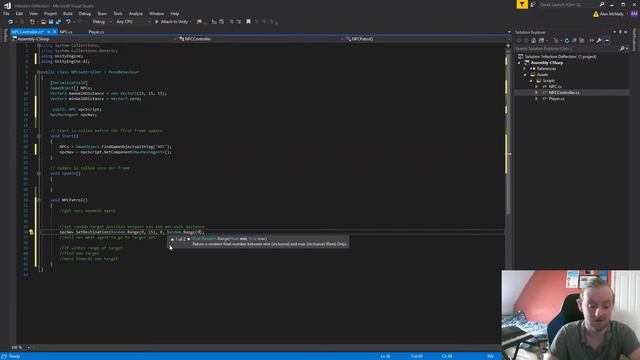Click the Quick Launch magnifier icon
Viewport: 640px width, 360px height.
tap(602, 4)
